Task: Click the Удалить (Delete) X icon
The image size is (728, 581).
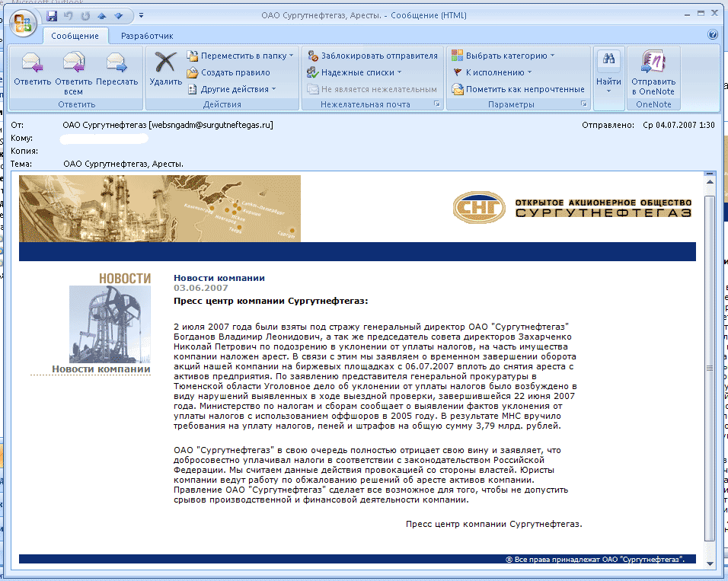Action: click(x=165, y=62)
